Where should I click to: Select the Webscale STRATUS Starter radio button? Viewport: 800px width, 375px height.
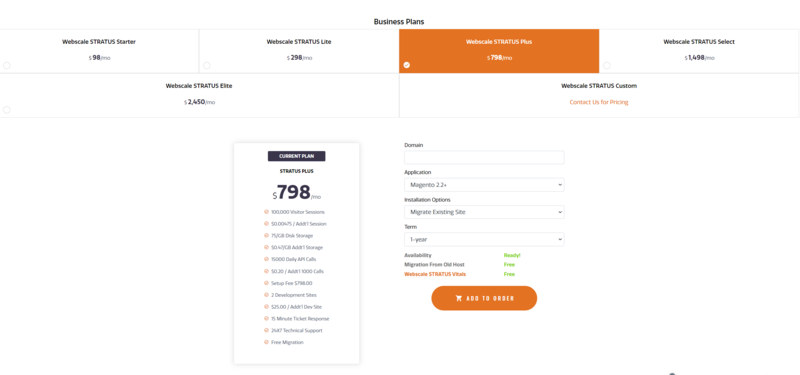coord(7,66)
